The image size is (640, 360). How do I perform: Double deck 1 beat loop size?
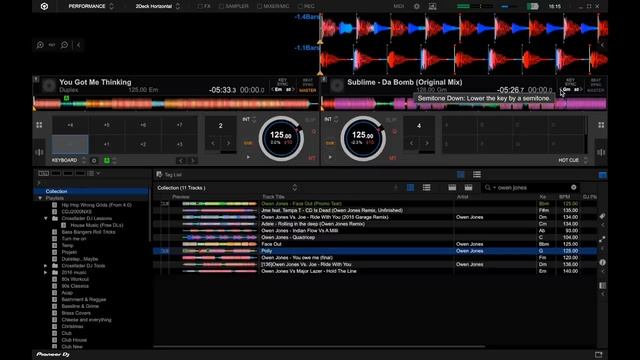(228, 143)
